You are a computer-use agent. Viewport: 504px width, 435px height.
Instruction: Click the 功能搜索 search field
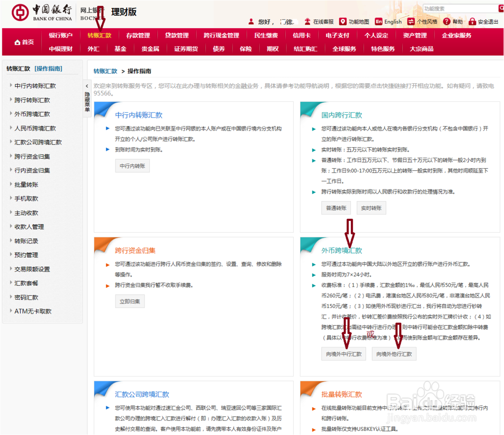[x=460, y=9]
